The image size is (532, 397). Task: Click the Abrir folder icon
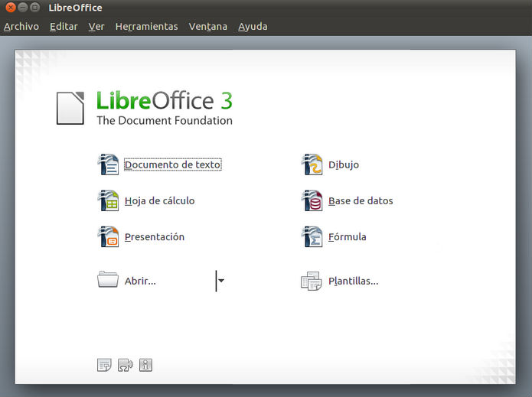pos(108,280)
